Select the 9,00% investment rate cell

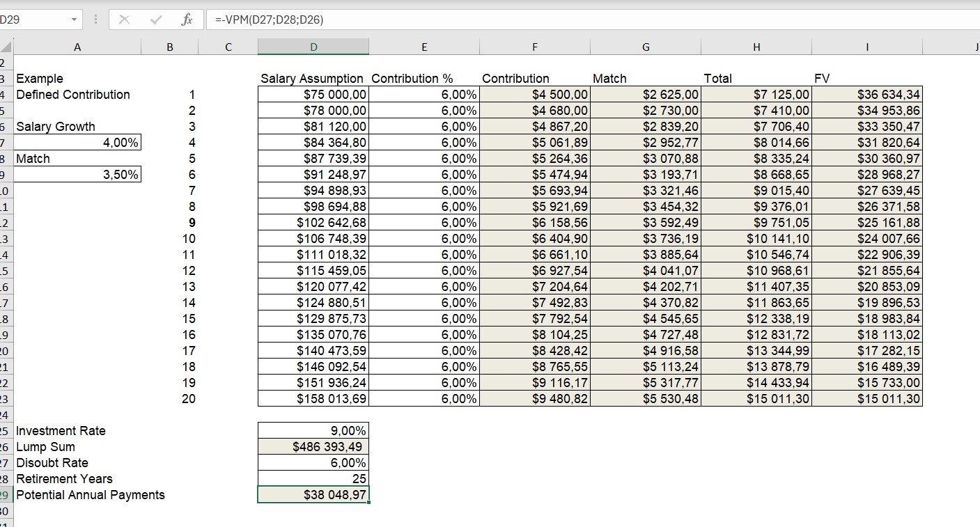tap(313, 431)
